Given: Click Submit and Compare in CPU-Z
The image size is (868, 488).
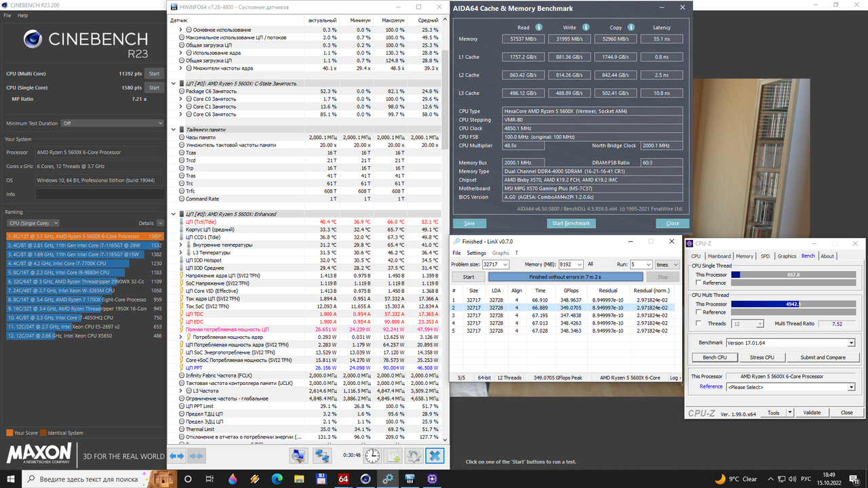Looking at the screenshot, I should coord(823,357).
